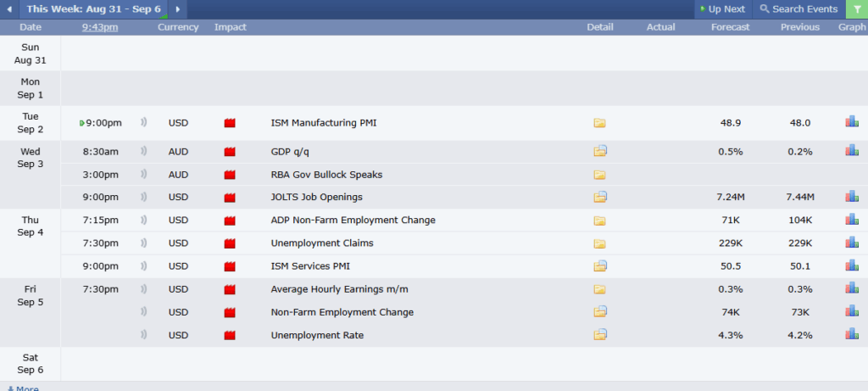Viewport: 868px width, 391px height.
Task: Go to next week arrow
Action: tap(177, 9)
